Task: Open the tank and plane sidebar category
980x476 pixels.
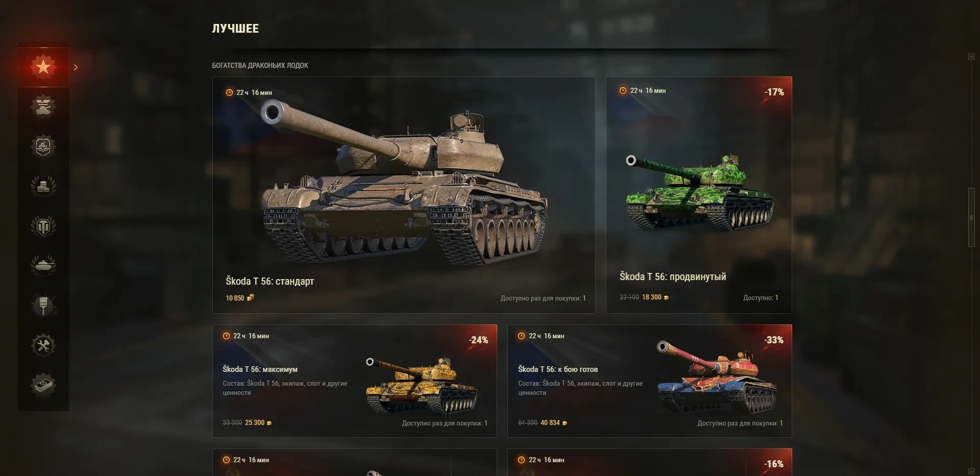Action: (43, 107)
